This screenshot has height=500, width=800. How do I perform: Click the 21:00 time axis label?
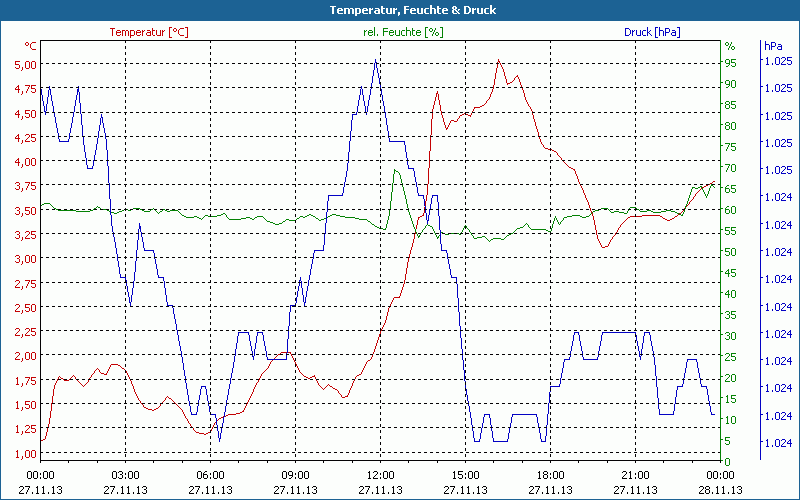(635, 476)
